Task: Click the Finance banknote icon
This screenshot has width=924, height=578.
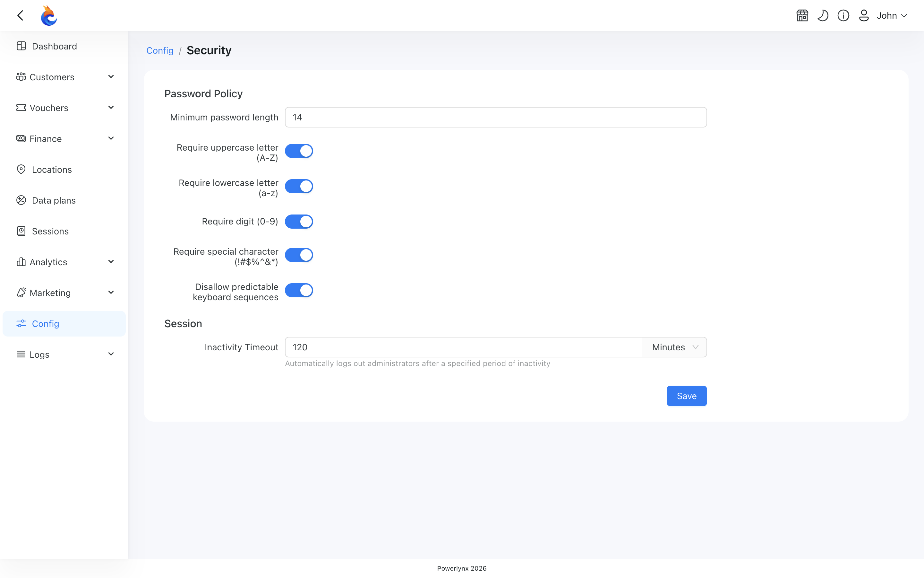Action: click(21, 138)
